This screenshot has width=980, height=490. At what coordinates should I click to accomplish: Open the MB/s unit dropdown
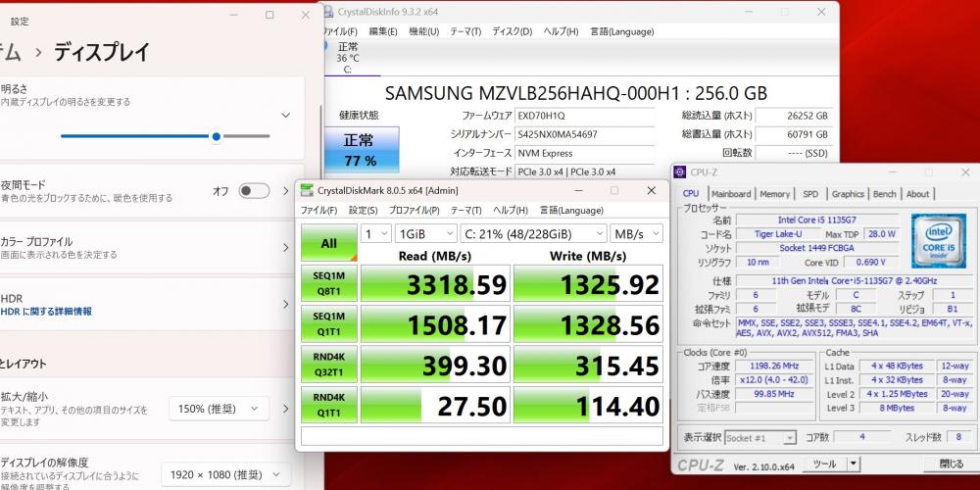point(636,234)
